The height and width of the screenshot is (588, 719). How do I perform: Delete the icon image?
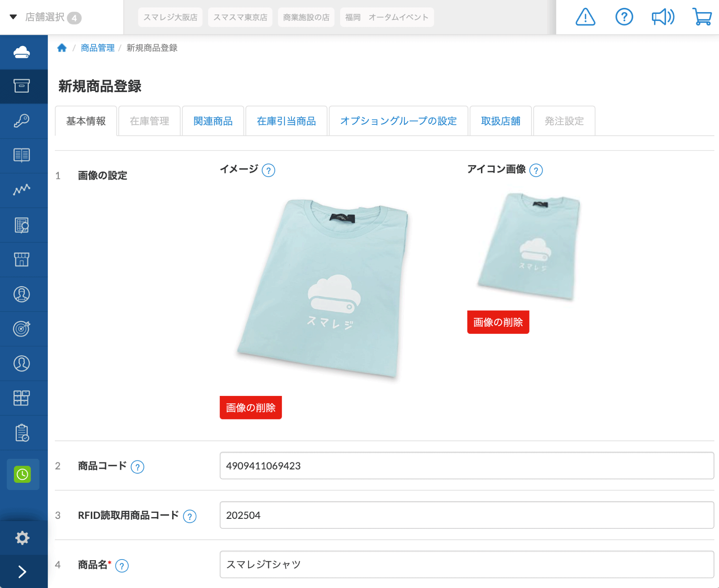pyautogui.click(x=498, y=322)
